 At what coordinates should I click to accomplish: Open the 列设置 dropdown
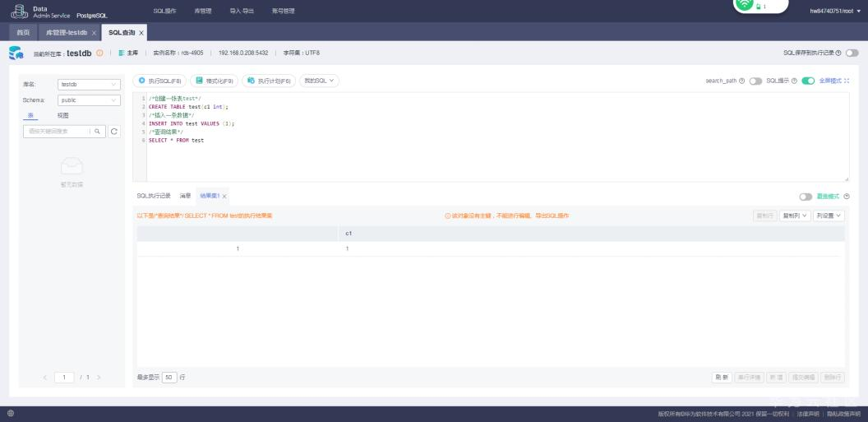(x=829, y=216)
